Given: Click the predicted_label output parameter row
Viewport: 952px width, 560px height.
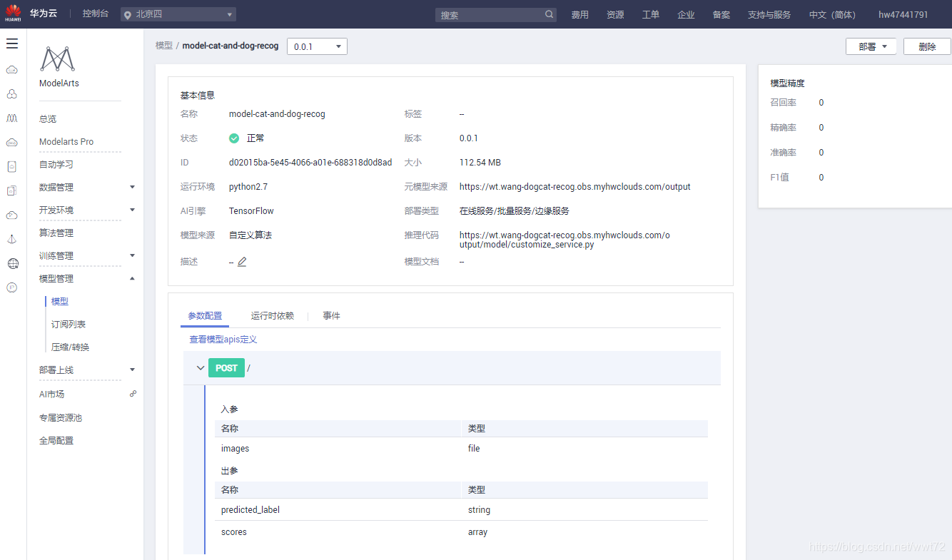Looking at the screenshot, I should click(461, 509).
